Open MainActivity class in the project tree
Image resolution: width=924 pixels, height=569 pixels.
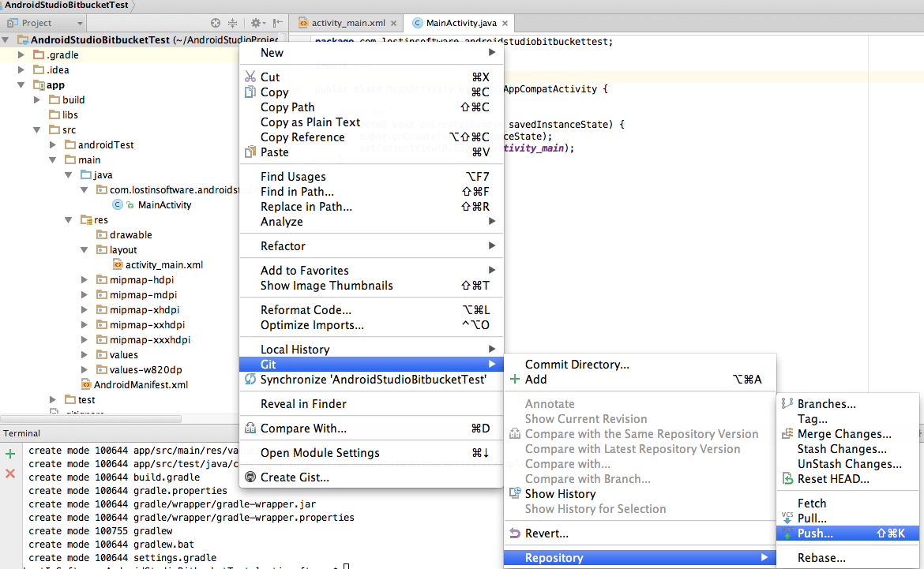point(164,205)
